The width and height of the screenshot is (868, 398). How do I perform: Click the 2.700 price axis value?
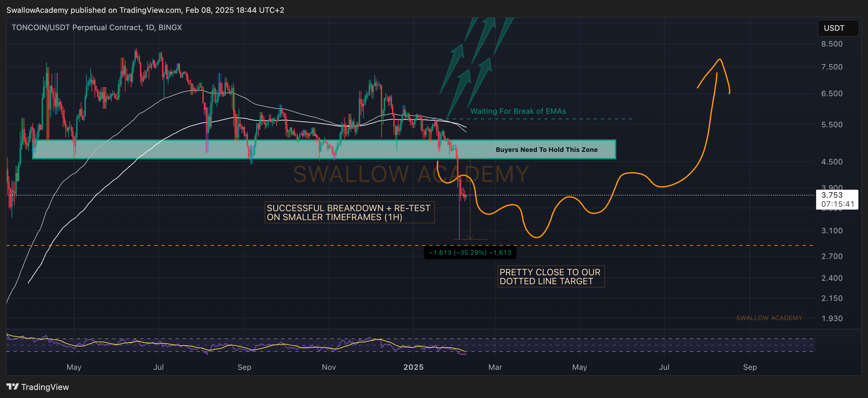click(x=831, y=256)
